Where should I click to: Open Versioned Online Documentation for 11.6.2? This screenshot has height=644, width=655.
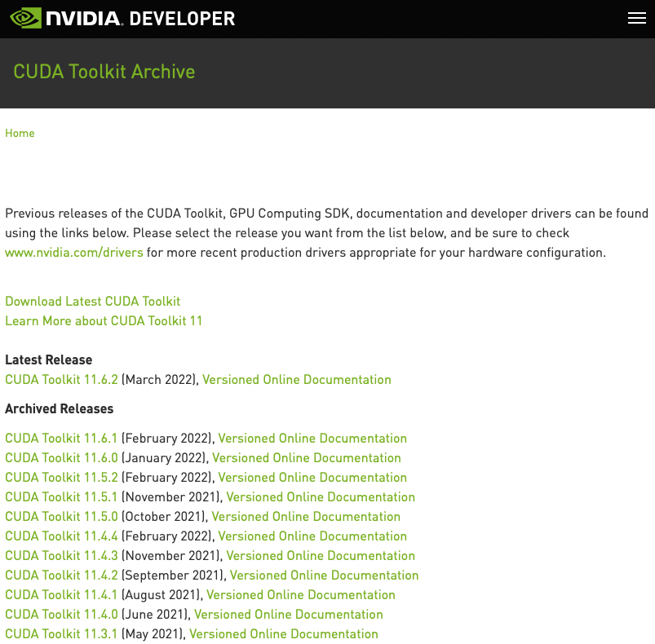tap(297, 380)
